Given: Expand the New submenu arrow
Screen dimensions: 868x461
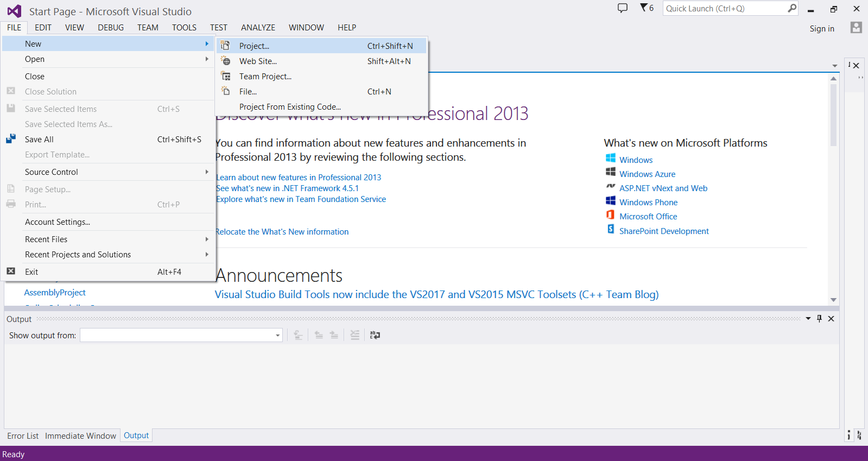Looking at the screenshot, I should (207, 43).
